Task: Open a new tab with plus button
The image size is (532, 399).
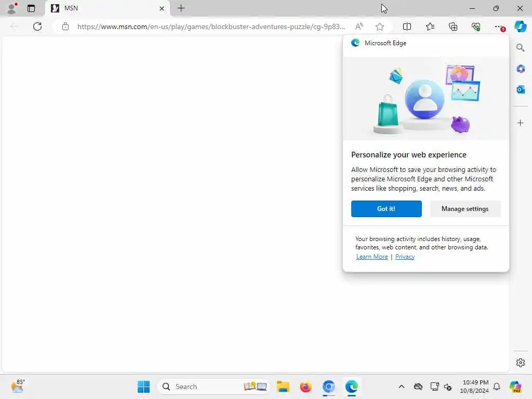Action: pos(181,8)
